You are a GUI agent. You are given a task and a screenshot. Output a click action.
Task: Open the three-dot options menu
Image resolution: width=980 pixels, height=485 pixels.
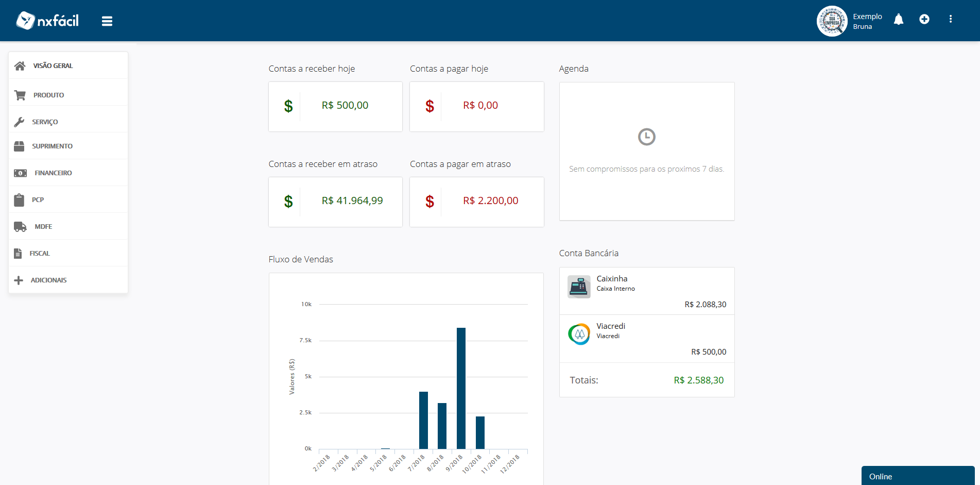pyautogui.click(x=951, y=19)
